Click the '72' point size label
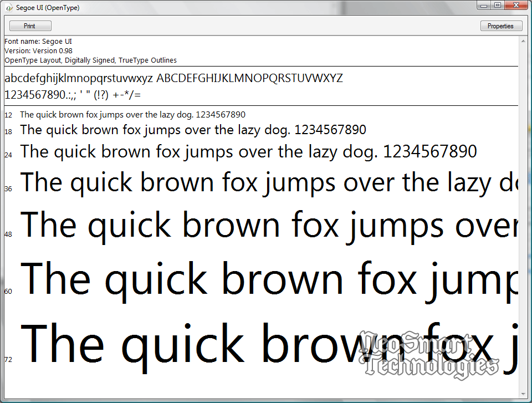532x403 pixels. [8, 360]
